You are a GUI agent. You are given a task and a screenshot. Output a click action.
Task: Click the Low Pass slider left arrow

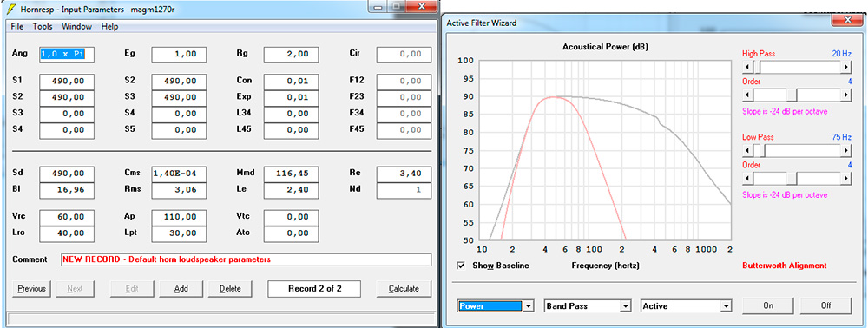click(x=746, y=150)
